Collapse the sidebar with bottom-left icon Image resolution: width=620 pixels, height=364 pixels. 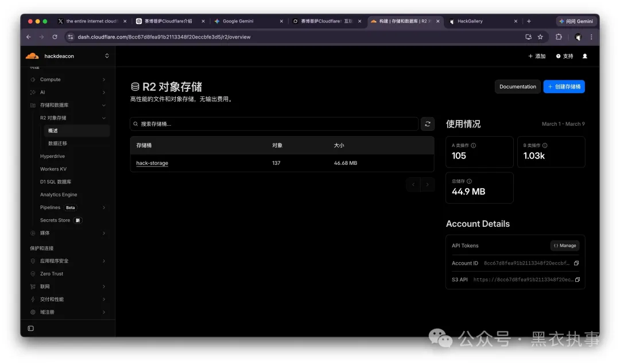[31, 328]
